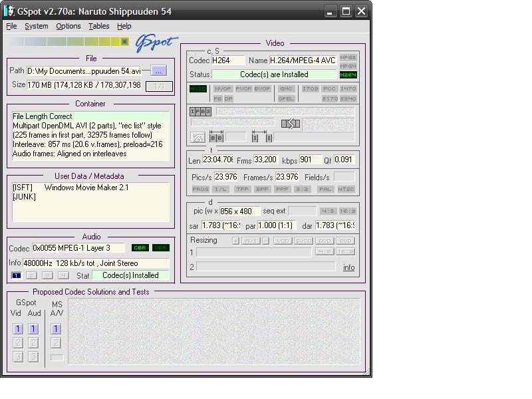The height and width of the screenshot is (399, 532).
Task: Click the BVOP indicator
Action: coord(262,88)
